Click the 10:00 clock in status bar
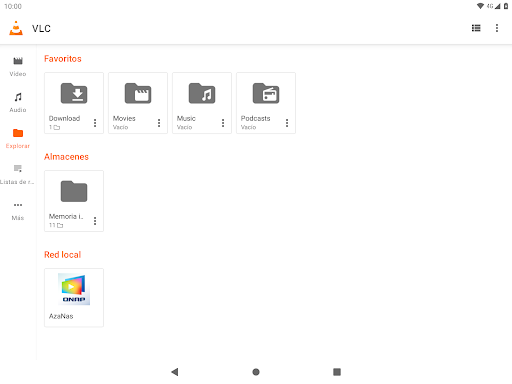 point(13,6)
